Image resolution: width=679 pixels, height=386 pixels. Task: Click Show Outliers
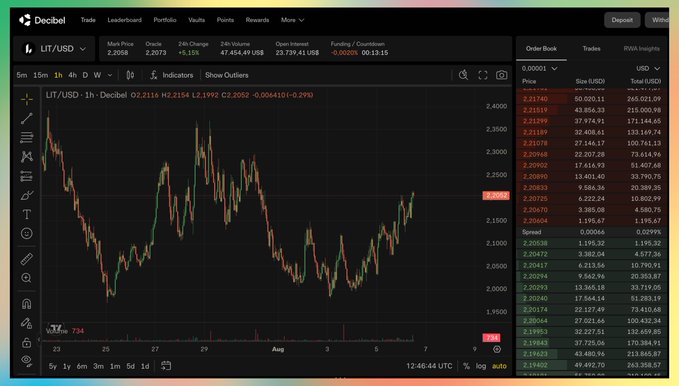click(x=226, y=75)
